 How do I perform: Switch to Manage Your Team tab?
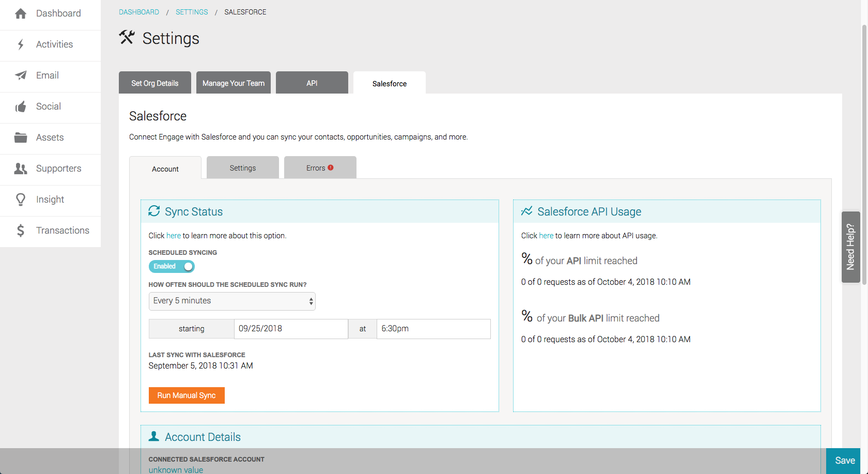pos(234,83)
